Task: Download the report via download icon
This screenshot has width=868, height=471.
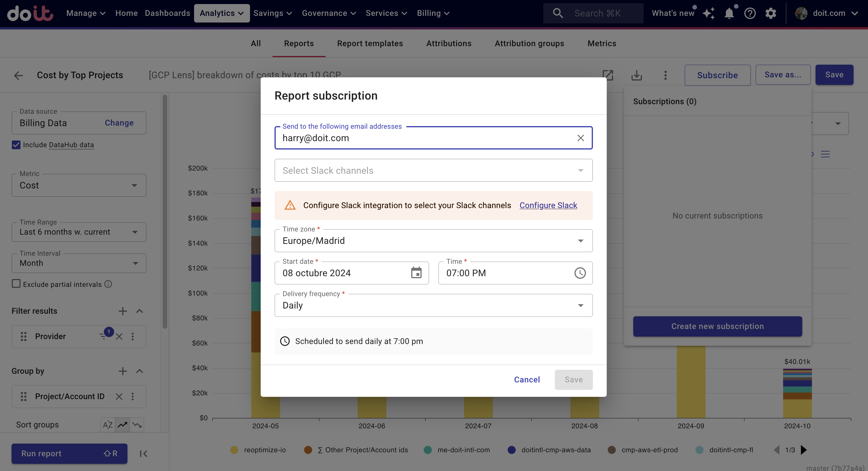Action: 636,75
